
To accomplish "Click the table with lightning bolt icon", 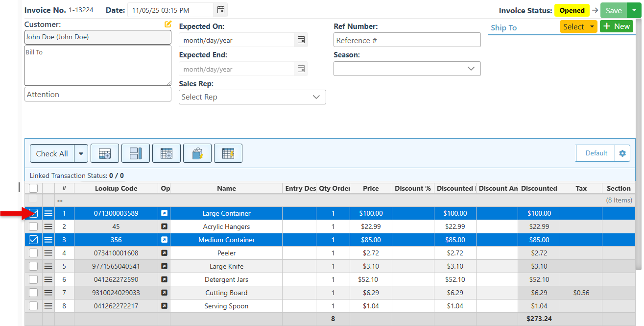I will pos(228,153).
